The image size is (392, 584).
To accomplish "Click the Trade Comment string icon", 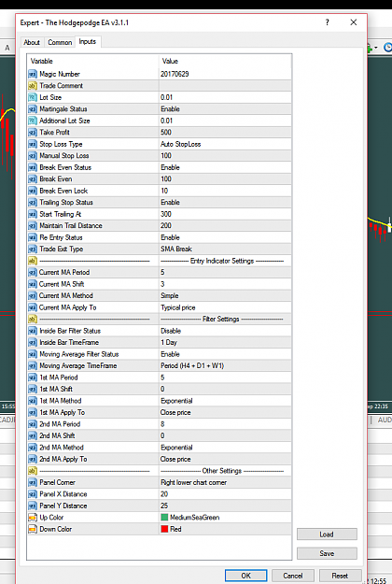I will (33, 86).
